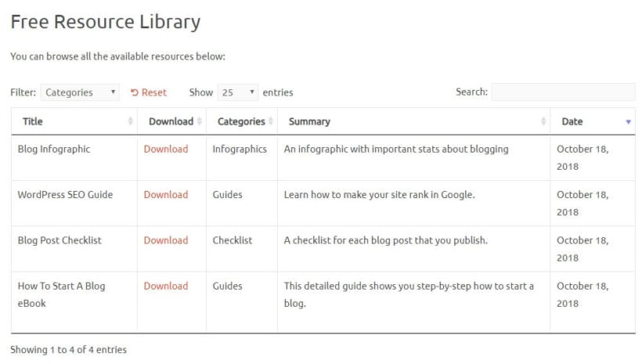The image size is (642, 364).
Task: Sort the table by Summary header
Action: [309, 121]
